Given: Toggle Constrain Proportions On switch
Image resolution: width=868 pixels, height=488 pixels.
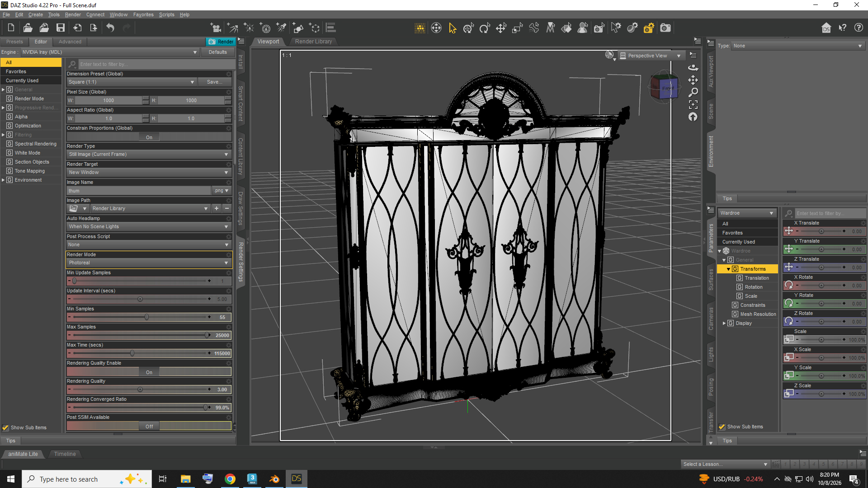Looking at the screenshot, I should click(x=149, y=137).
